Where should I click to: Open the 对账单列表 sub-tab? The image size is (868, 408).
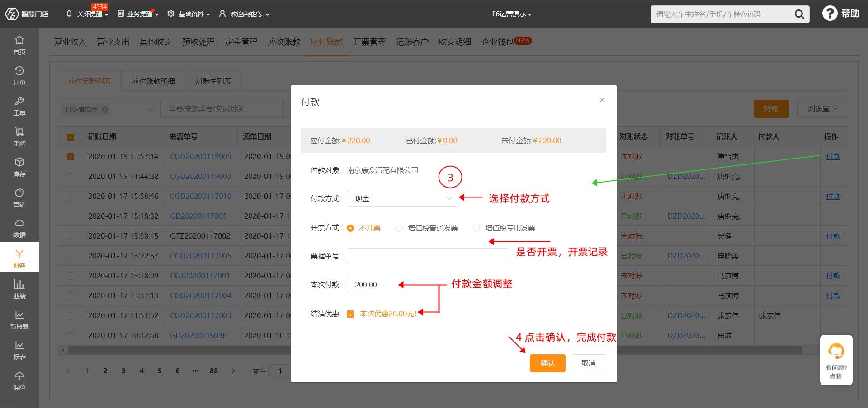(213, 81)
